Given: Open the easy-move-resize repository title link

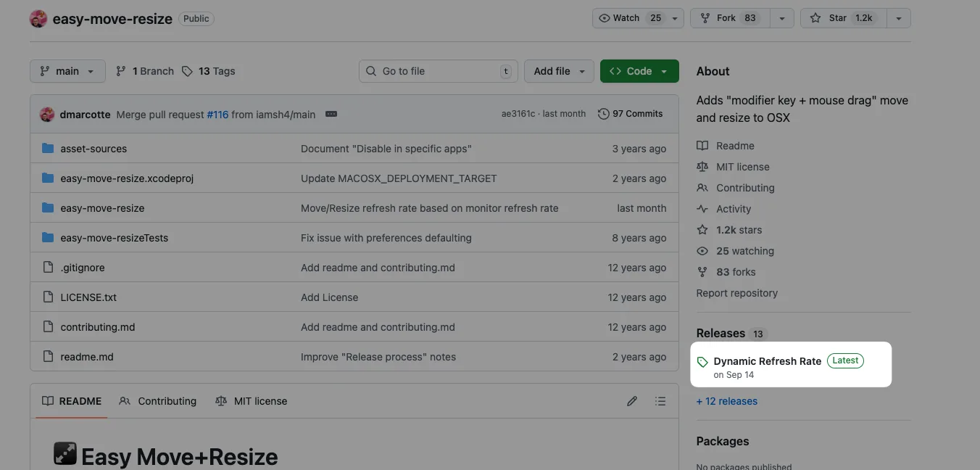Looking at the screenshot, I should 112,19.
